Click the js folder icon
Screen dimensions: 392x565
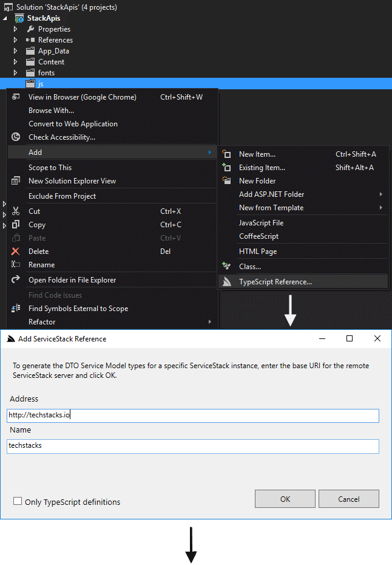tap(30, 84)
